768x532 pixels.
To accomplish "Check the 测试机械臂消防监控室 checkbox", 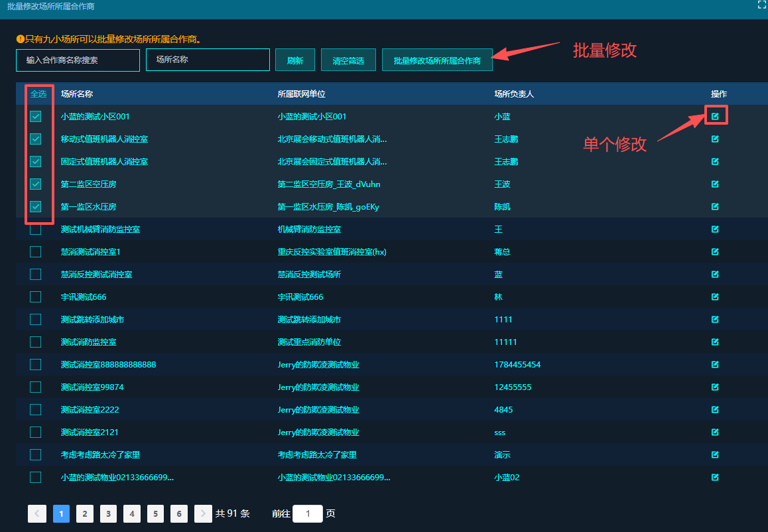I will pos(36,229).
